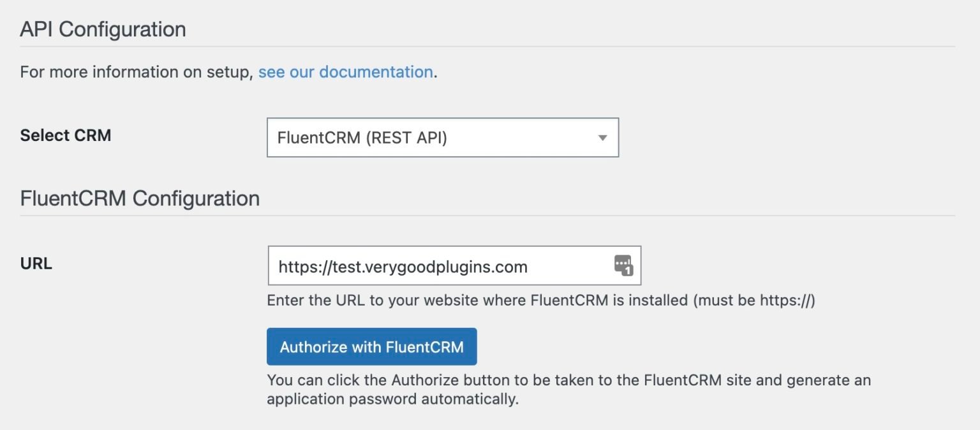This screenshot has height=430, width=980.
Task: Click the application password help description
Action: pos(568,390)
